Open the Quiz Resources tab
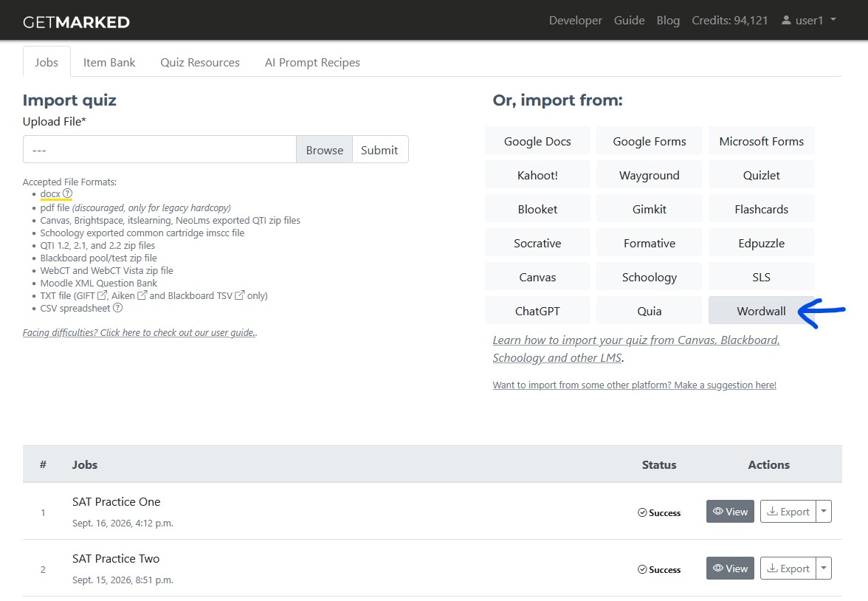The height and width of the screenshot is (601, 868). pyautogui.click(x=200, y=62)
